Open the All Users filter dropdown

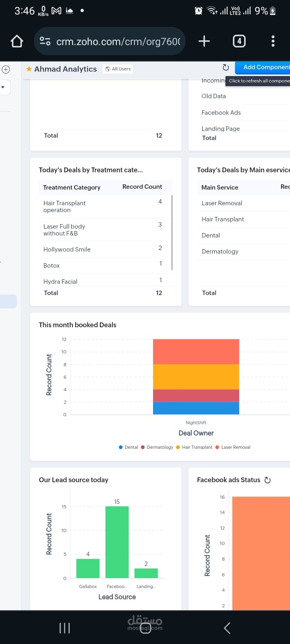(118, 69)
